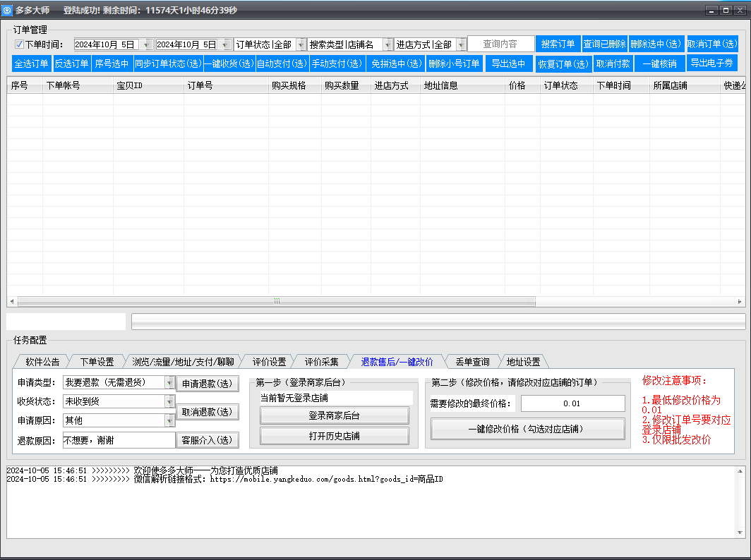751x560 pixels.
Task: Open the 申请类型 combo box
Action: click(169, 382)
